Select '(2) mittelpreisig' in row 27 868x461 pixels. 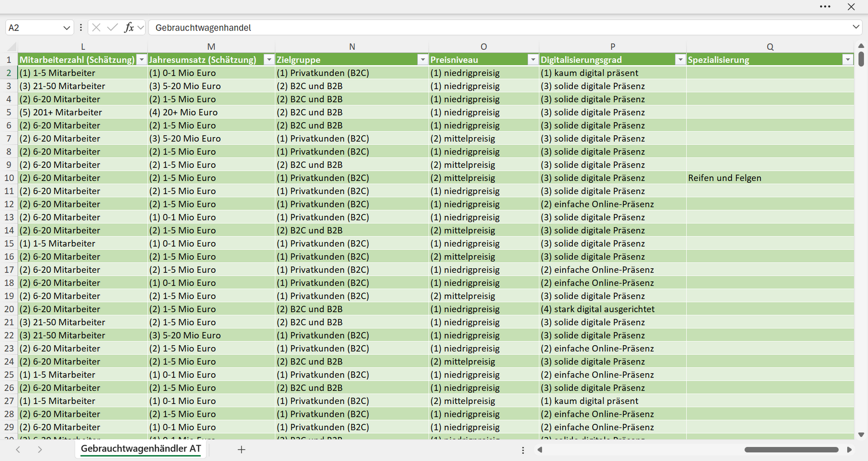tap(484, 401)
